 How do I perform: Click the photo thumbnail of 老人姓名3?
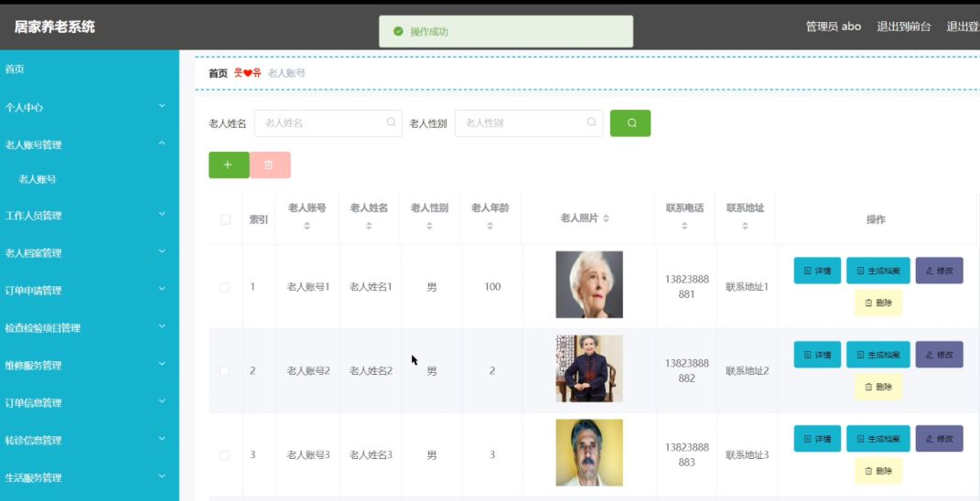tap(589, 453)
